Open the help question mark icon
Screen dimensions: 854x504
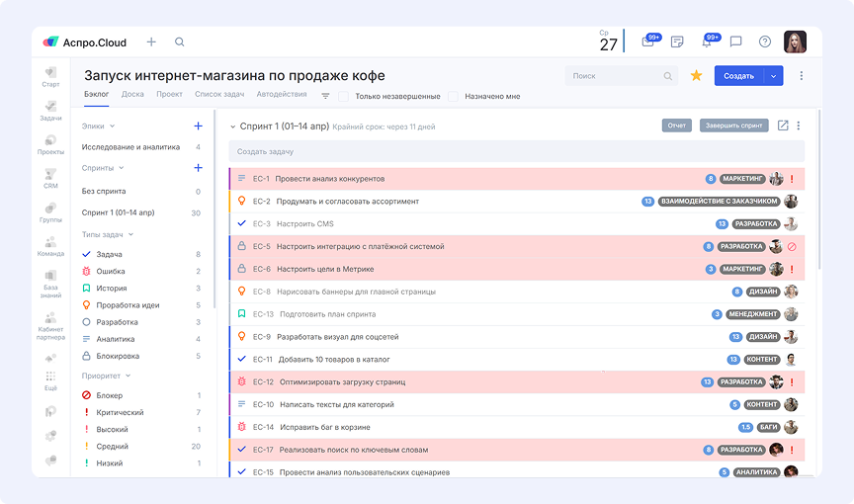[x=764, y=42]
